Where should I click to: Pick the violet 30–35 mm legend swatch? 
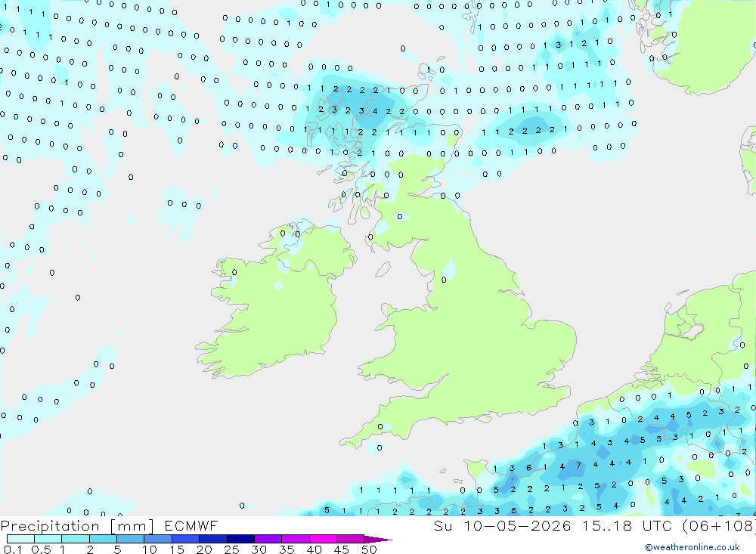(268, 539)
